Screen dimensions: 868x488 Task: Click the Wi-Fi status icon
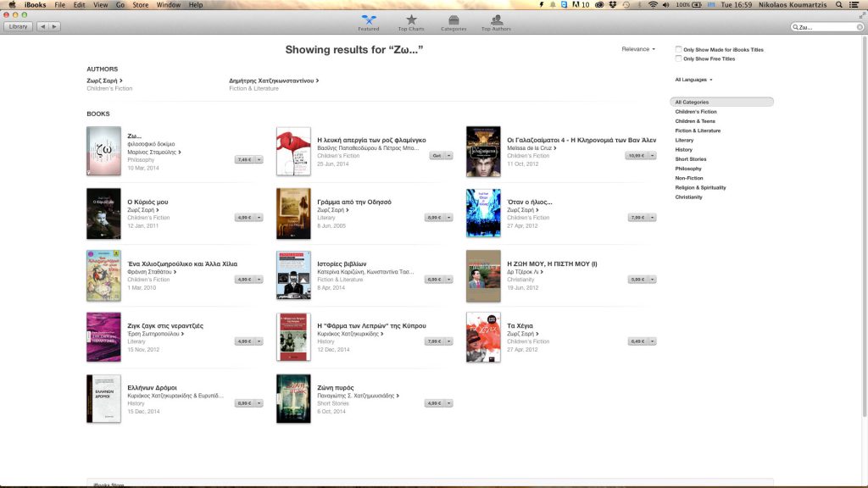point(654,4)
